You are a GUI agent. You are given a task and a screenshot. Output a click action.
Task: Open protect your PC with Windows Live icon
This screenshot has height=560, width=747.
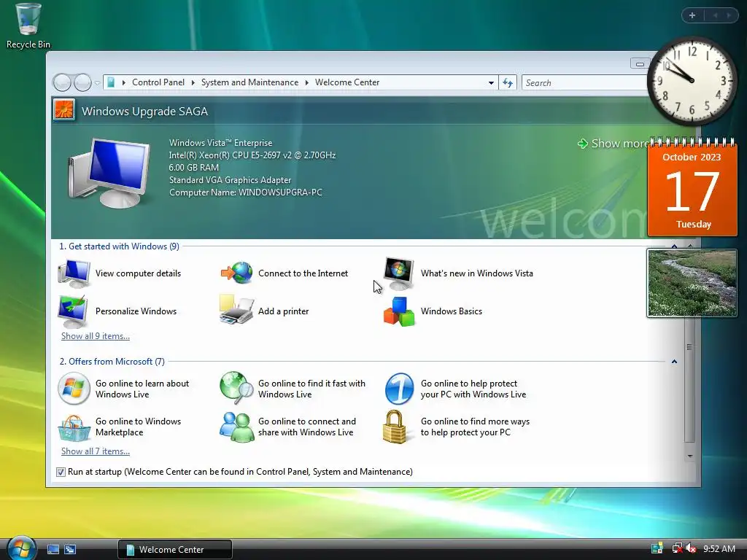pyautogui.click(x=399, y=389)
